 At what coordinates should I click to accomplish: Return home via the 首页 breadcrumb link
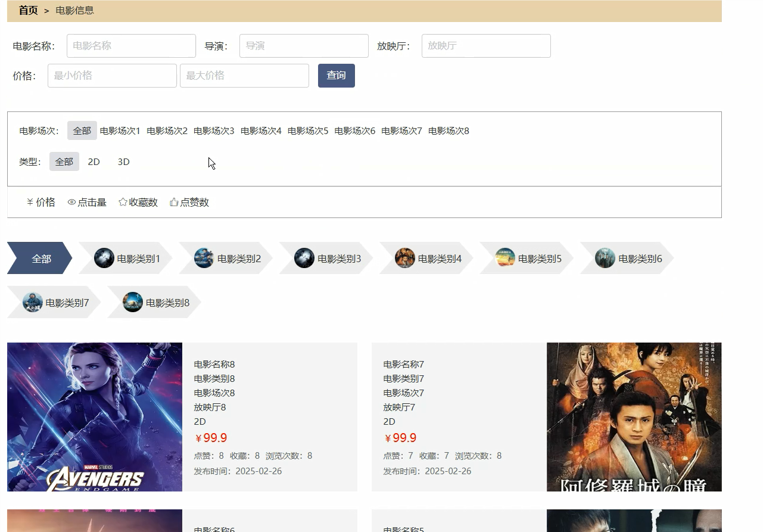tap(27, 10)
